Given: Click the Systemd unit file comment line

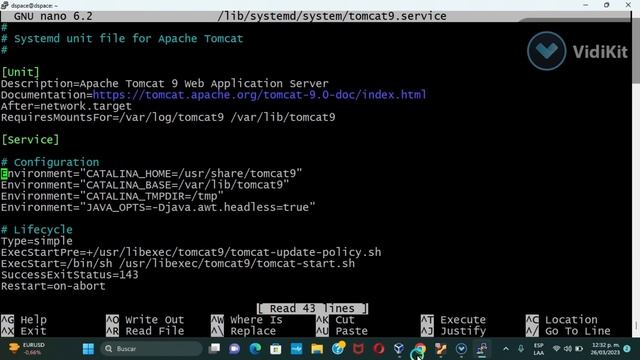Looking at the screenshot, I should click(122, 39).
